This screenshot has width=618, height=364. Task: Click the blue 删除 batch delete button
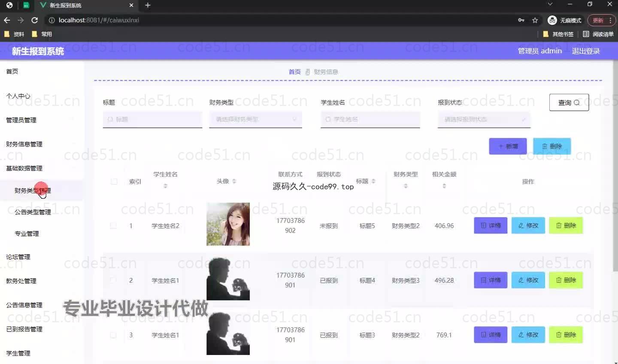(552, 146)
